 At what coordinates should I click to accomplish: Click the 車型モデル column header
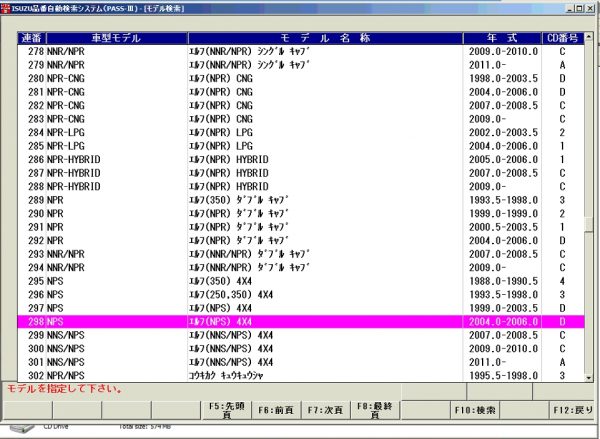(117, 38)
